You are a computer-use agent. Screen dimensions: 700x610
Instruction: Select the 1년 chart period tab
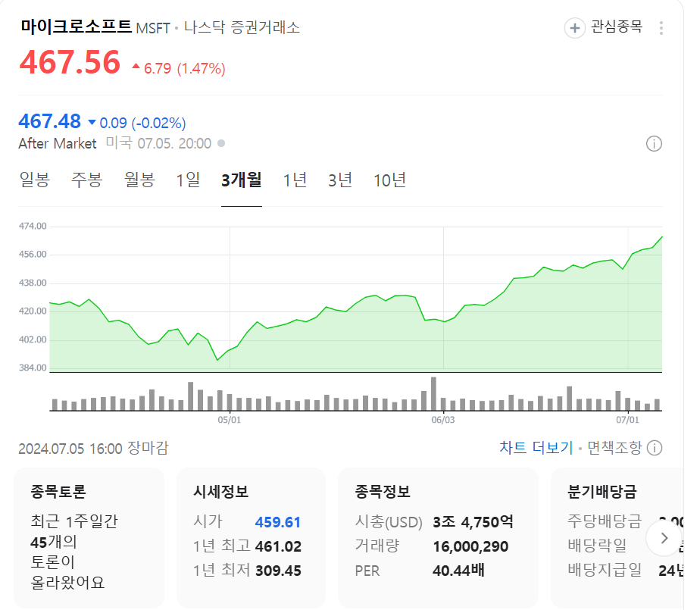click(295, 180)
